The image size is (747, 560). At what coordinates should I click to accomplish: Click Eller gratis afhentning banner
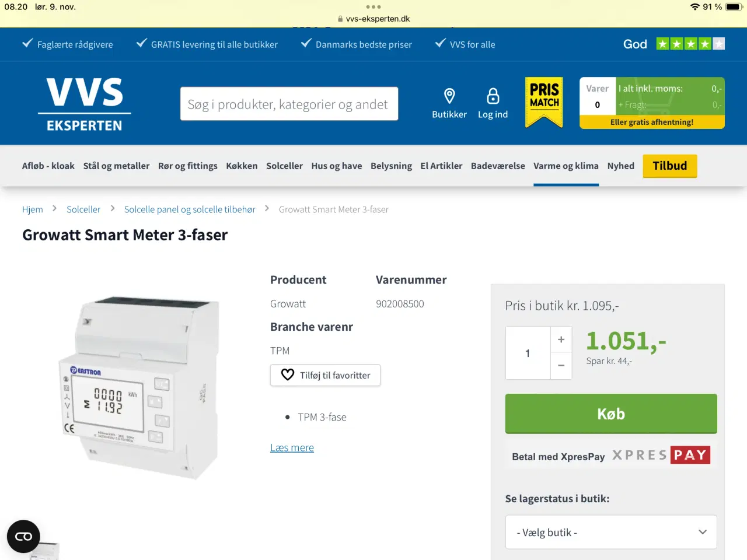click(x=652, y=122)
